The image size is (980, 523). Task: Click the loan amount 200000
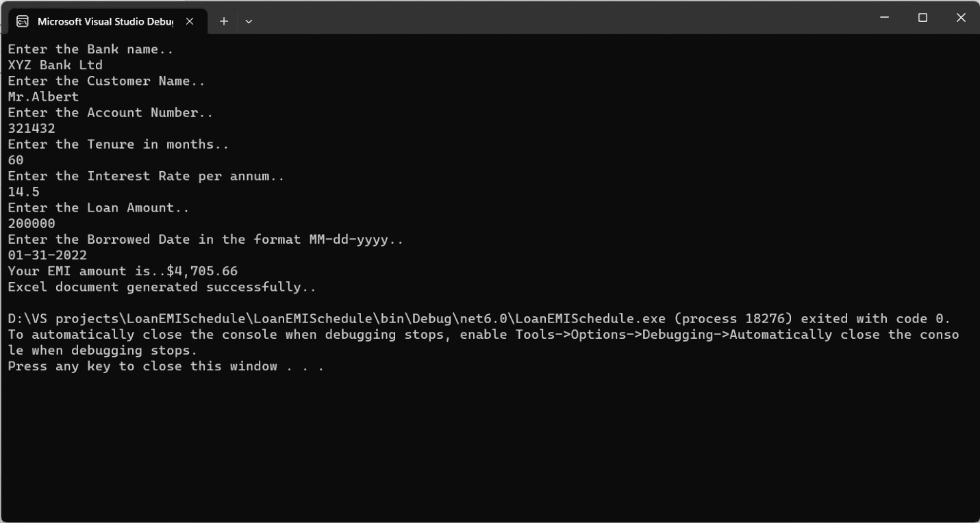coord(32,223)
